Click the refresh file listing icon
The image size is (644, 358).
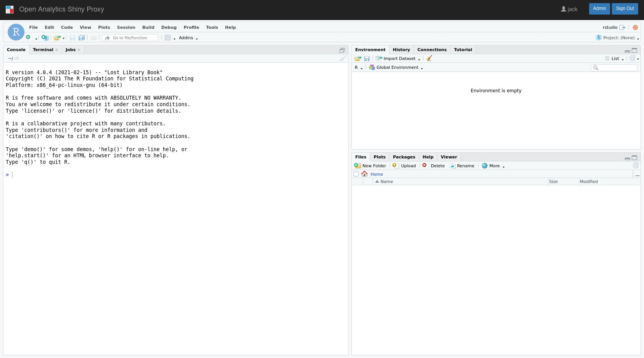(x=636, y=165)
